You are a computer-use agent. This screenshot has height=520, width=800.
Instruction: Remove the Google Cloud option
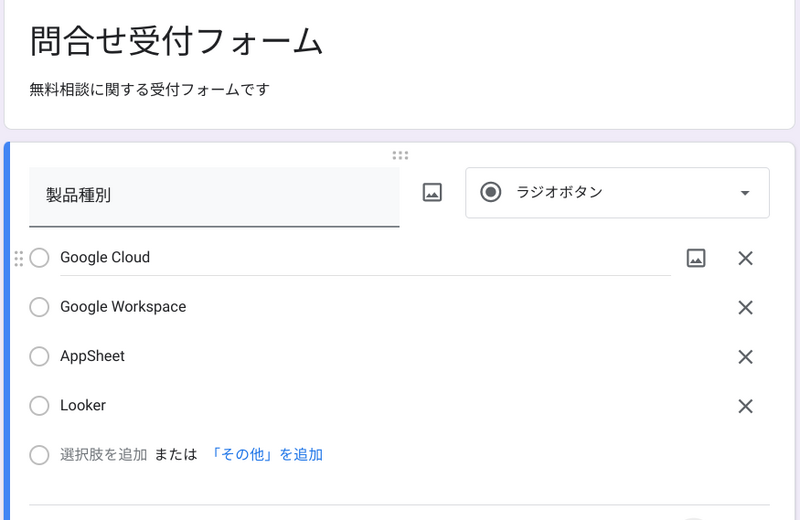[745, 258]
